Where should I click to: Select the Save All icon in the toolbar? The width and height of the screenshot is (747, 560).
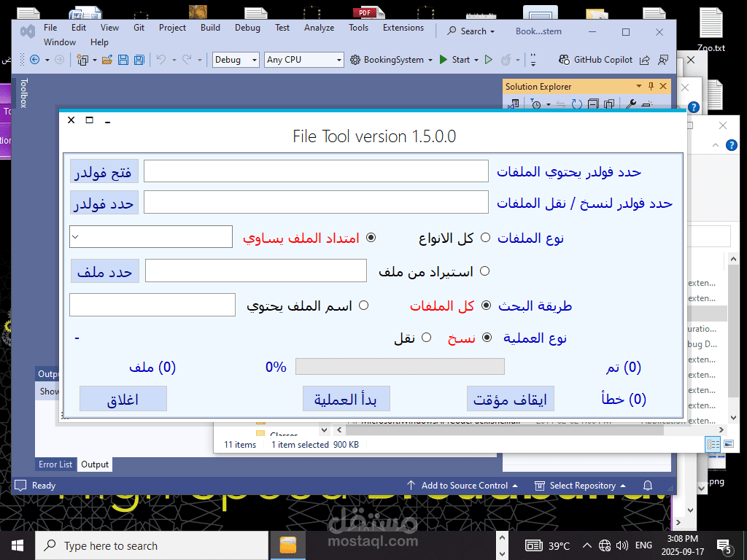[x=139, y=60]
